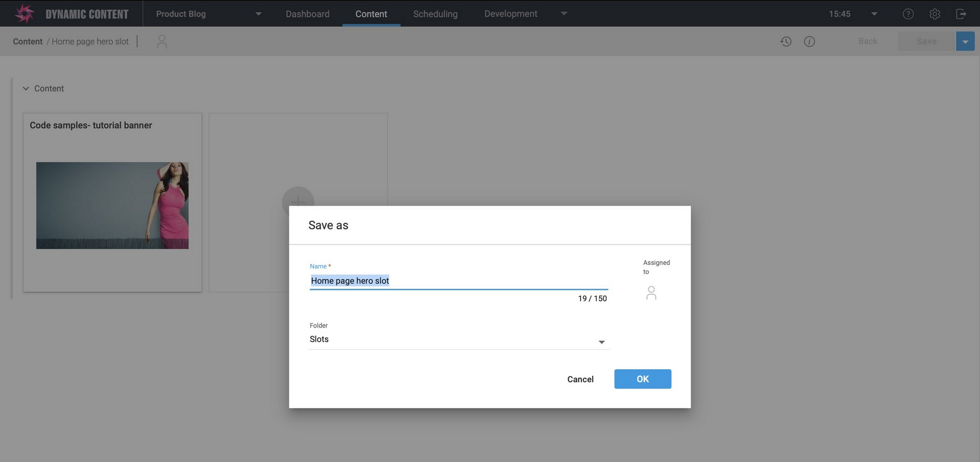Cancel the Save as dialog

580,379
